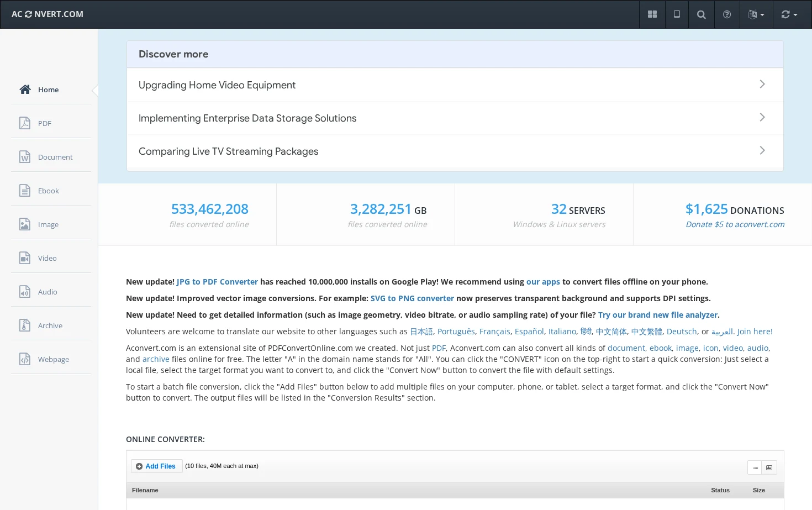This screenshot has width=812, height=510.
Task: Select the Français language link
Action: click(495, 332)
